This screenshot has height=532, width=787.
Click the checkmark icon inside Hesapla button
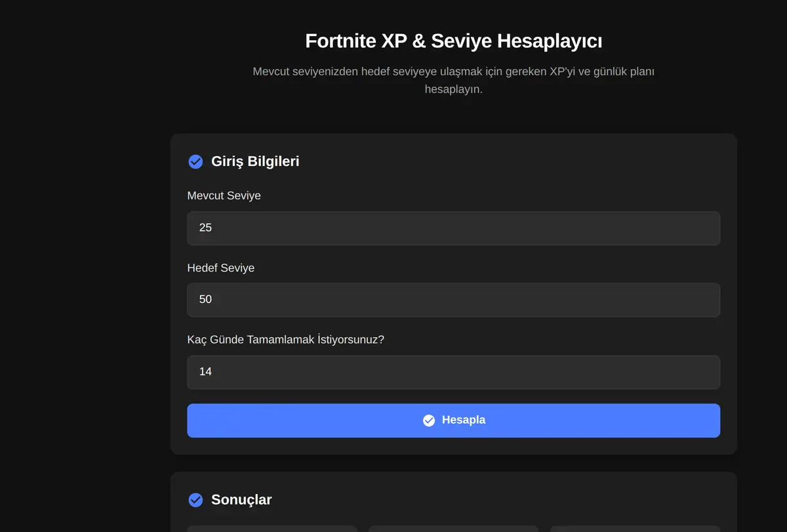[429, 420]
